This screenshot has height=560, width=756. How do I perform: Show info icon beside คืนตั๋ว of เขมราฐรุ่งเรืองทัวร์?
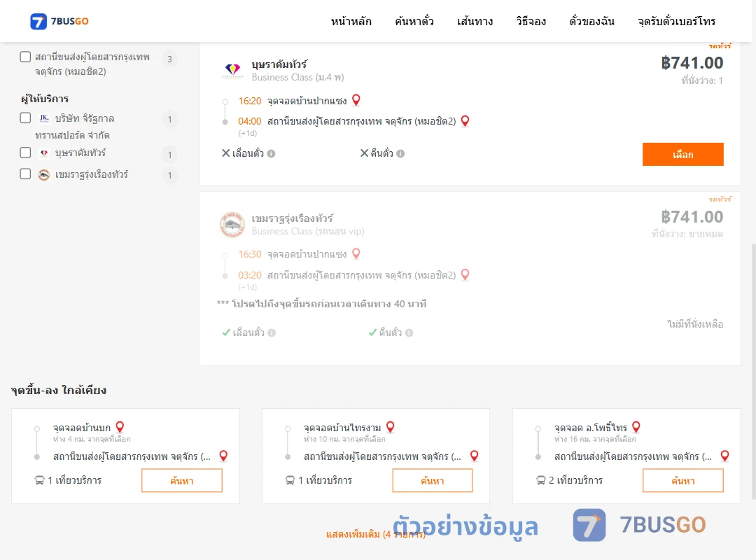tap(409, 332)
